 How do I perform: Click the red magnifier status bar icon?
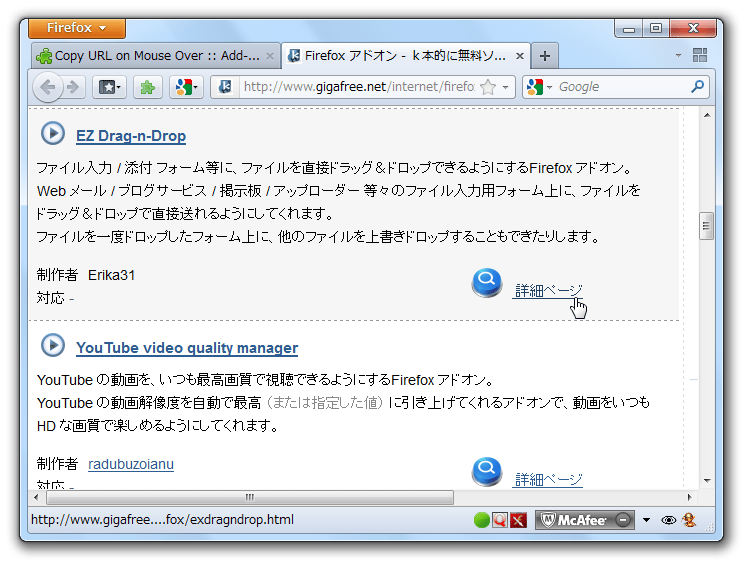click(499, 521)
